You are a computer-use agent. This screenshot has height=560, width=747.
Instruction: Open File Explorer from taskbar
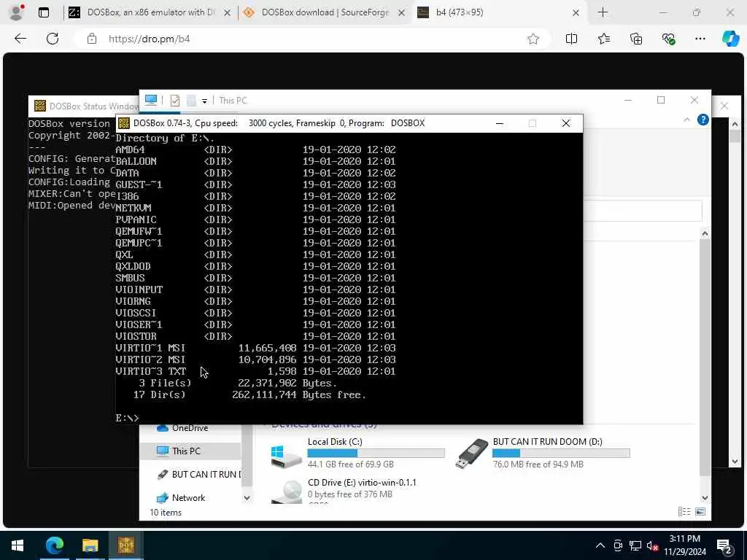tap(90, 545)
